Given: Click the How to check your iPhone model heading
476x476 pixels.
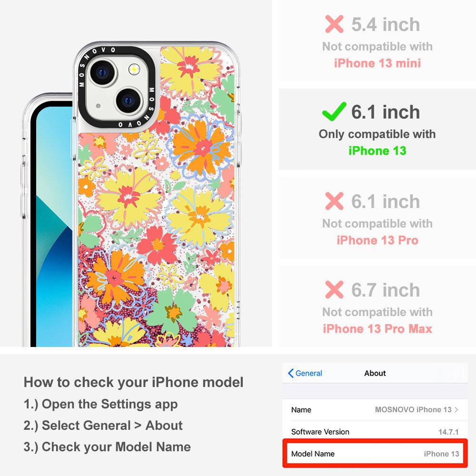Looking at the screenshot, I should click(134, 382).
